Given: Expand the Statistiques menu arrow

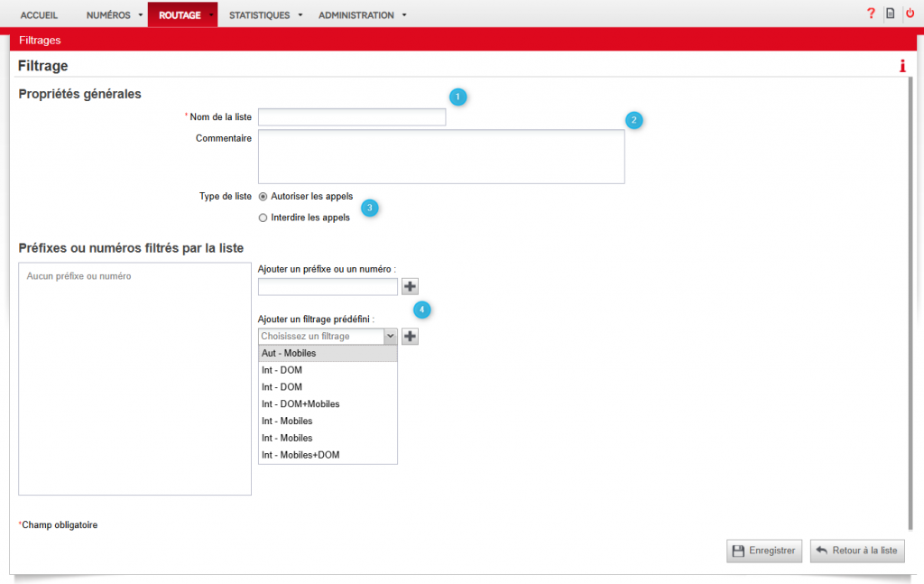Looking at the screenshot, I should (x=300, y=15).
